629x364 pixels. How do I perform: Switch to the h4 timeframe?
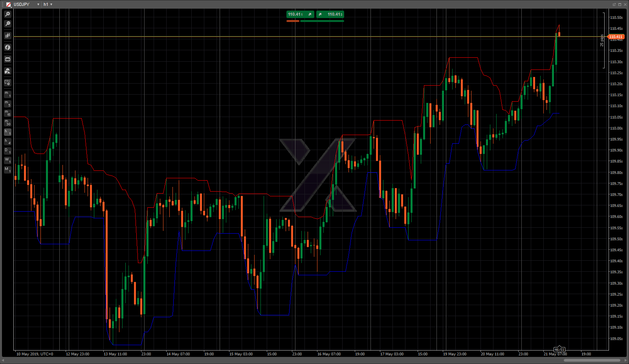tap(7, 141)
